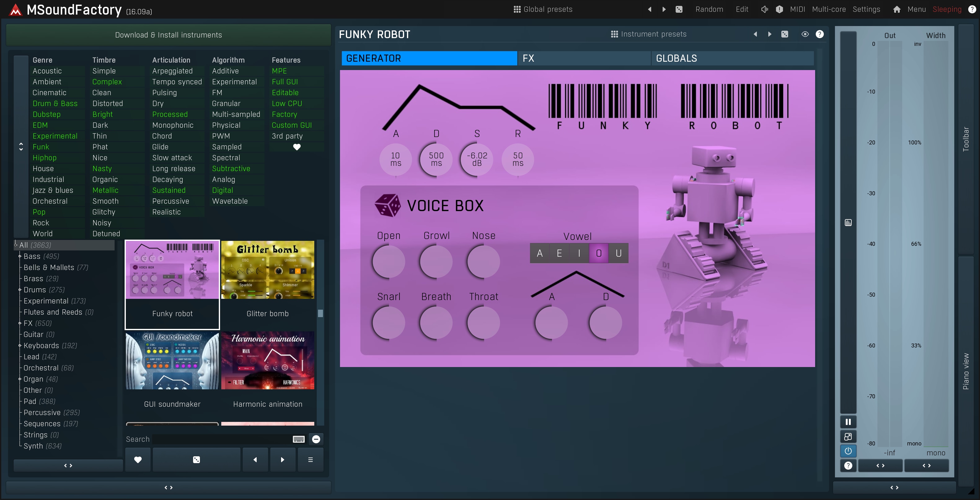Click the favorites heart under Features
Viewport: 980px width, 500px height.
tap(297, 147)
